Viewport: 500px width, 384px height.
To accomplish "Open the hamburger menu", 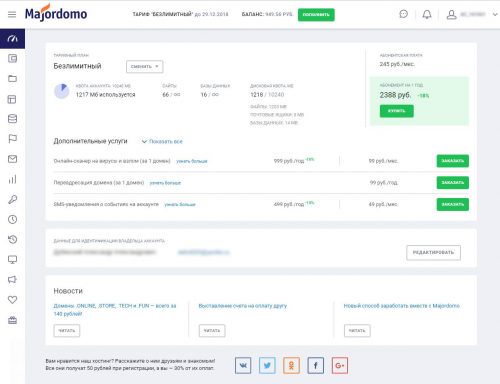I will point(12,14).
